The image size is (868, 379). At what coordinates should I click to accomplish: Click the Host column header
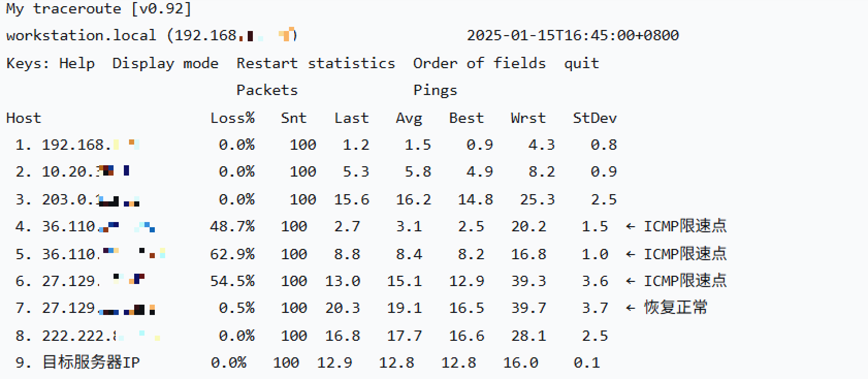click(23, 118)
